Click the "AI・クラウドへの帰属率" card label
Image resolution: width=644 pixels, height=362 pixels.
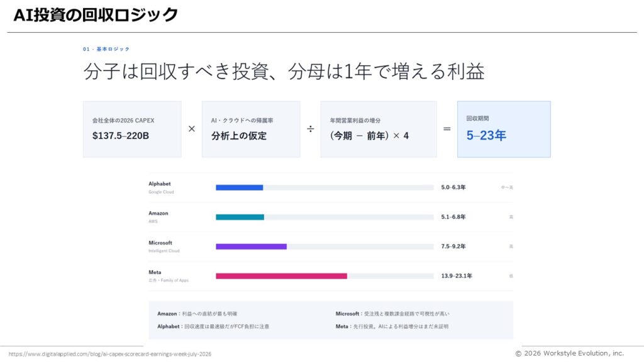click(242, 120)
